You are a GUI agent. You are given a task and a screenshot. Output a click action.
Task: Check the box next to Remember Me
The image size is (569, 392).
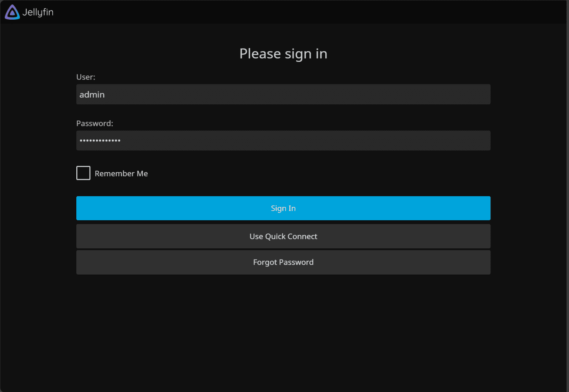coord(83,173)
